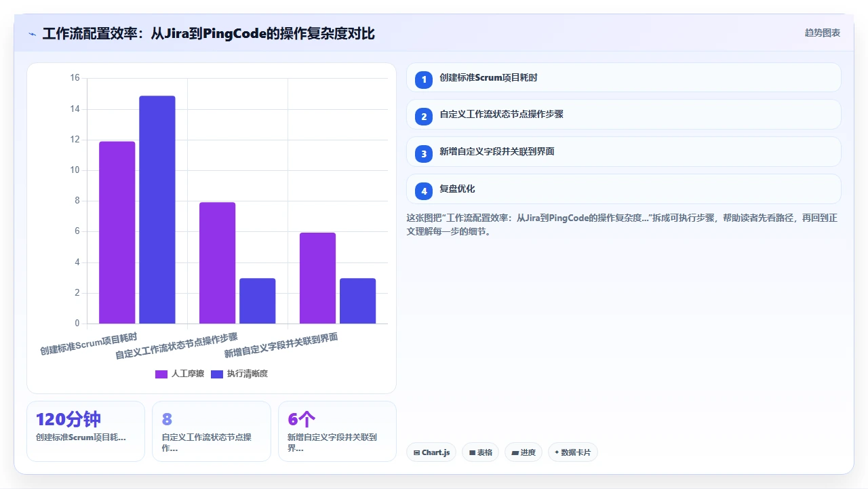Click the 表格 tag chip
This screenshot has height=489, width=868.
click(481, 452)
